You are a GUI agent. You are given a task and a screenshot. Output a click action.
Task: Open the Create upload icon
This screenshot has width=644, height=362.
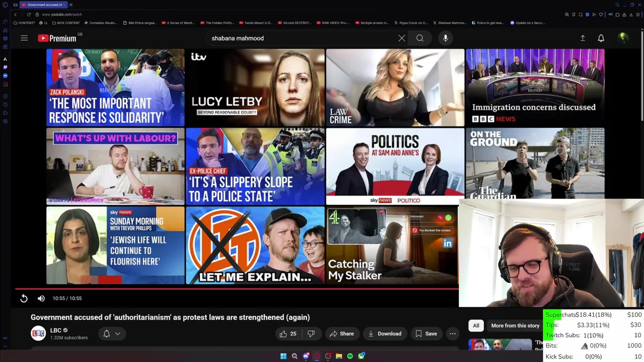(583, 38)
